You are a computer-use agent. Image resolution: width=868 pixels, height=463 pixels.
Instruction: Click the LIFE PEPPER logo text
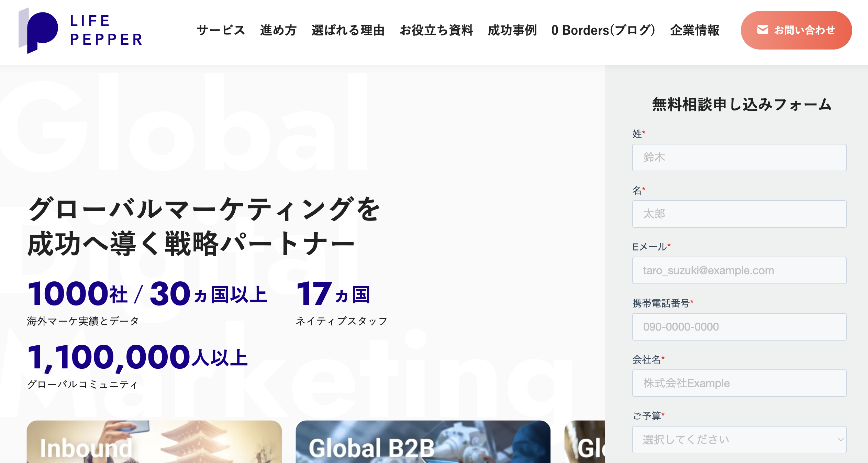coord(106,30)
